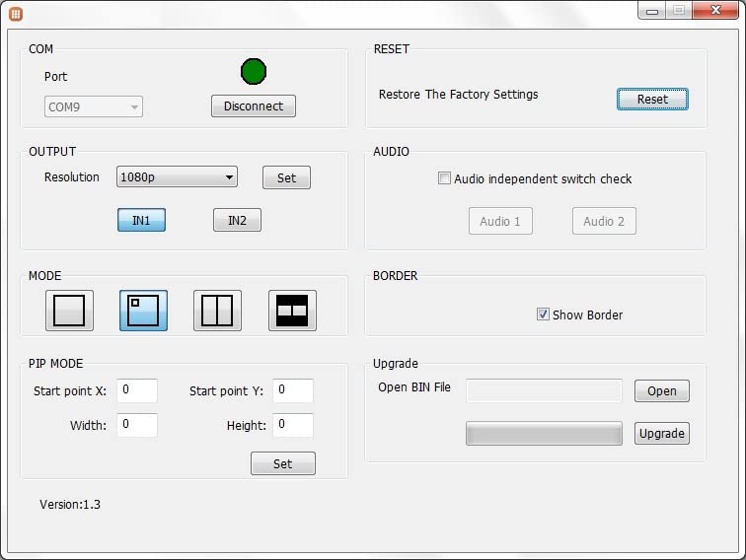Select the single full-screen mode icon
Image resolution: width=746 pixels, height=560 pixels.
pos(69,311)
